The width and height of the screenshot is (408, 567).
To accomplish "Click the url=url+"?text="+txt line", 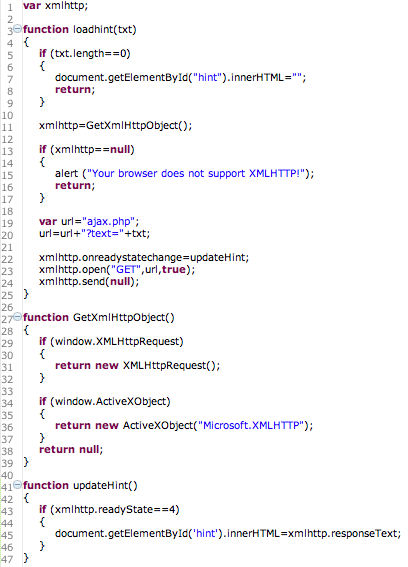I will tap(94, 234).
